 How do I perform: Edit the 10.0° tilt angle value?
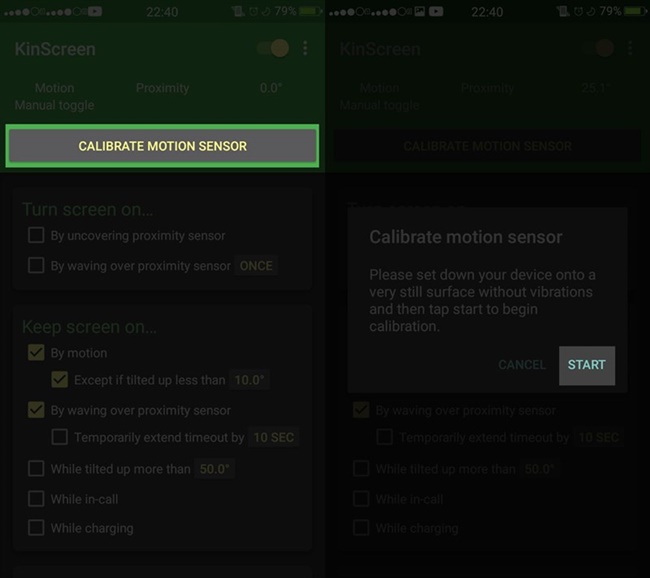(x=250, y=380)
